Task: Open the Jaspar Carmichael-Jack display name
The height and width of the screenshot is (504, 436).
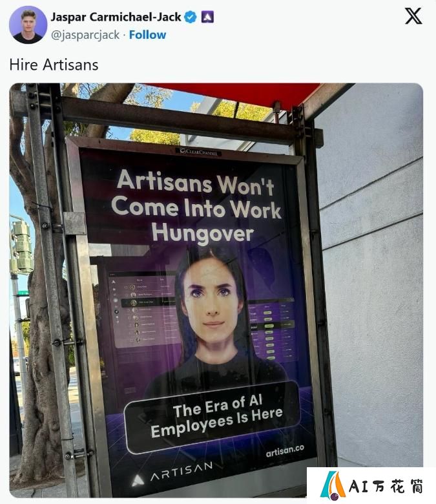Action: (116, 17)
